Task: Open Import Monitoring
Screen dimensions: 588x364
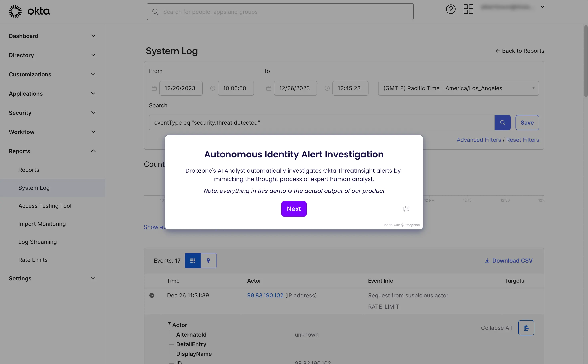Action: pyautogui.click(x=42, y=224)
